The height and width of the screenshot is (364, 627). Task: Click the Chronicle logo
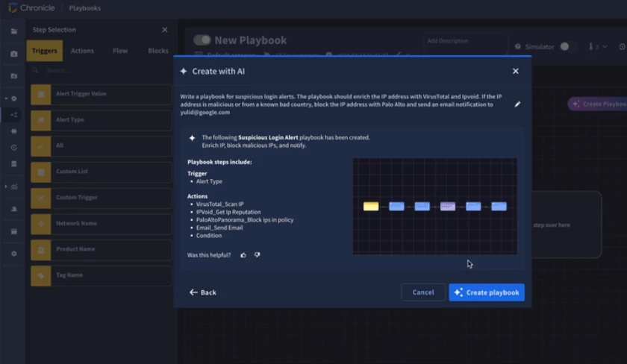click(x=31, y=8)
